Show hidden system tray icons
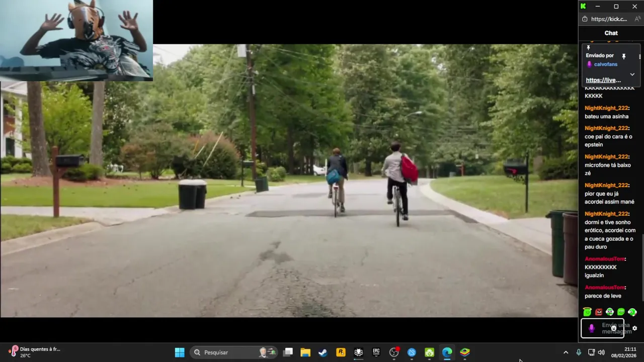Screen dimensions: 644x362 pos(566,352)
